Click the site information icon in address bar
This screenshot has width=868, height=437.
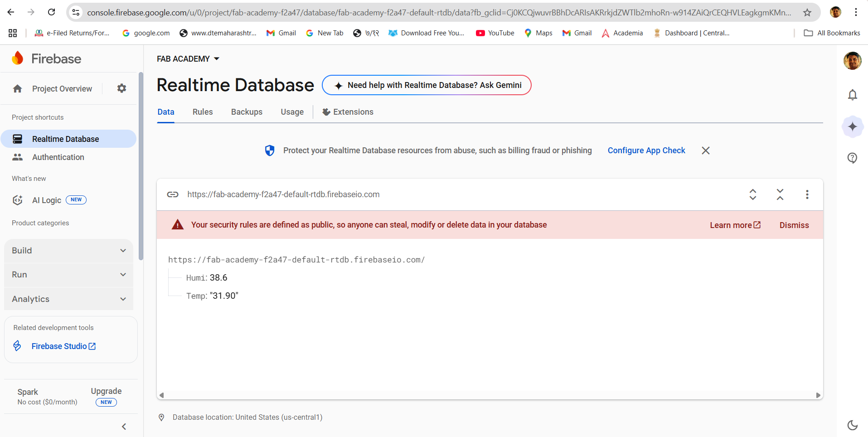(76, 12)
